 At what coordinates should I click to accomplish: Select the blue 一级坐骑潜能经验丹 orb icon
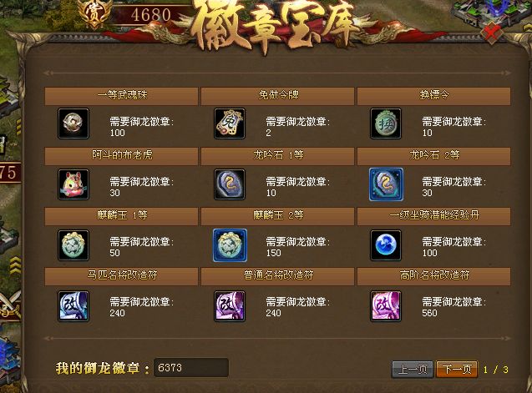[x=386, y=244]
